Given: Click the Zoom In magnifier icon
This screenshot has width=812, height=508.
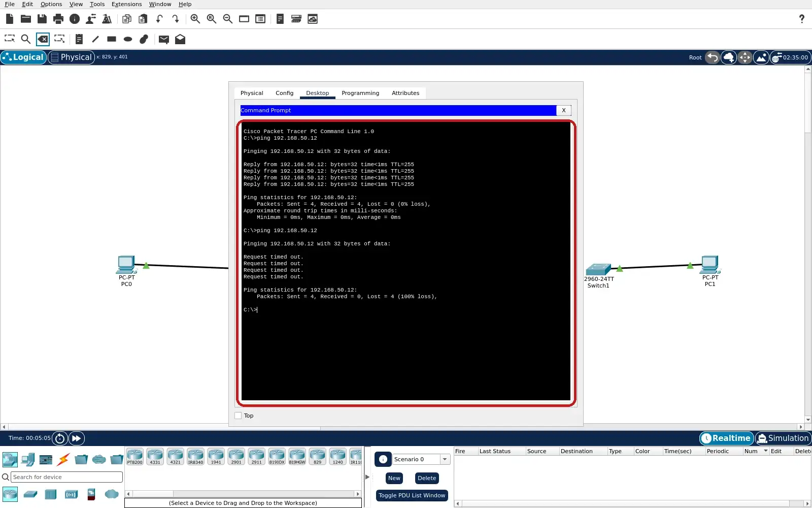Looking at the screenshot, I should coord(195,19).
